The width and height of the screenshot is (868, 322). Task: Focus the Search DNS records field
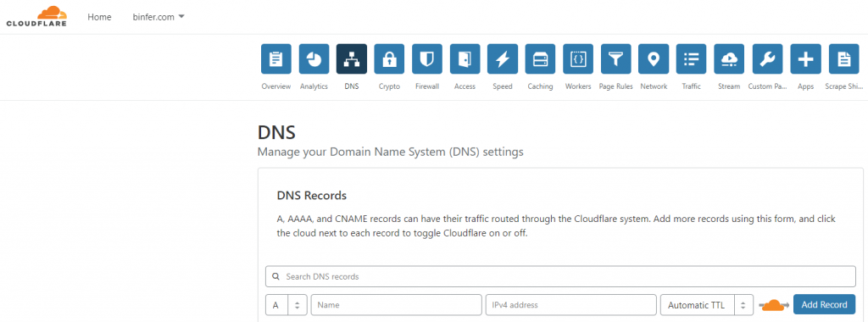coord(560,276)
